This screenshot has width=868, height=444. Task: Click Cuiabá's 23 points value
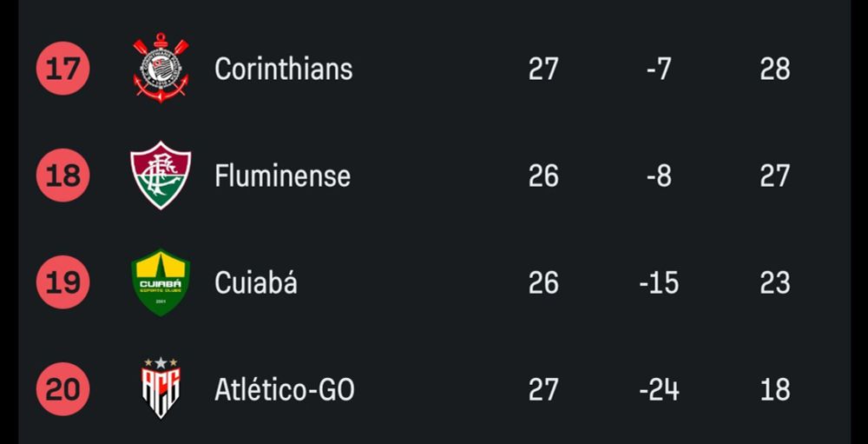774,282
